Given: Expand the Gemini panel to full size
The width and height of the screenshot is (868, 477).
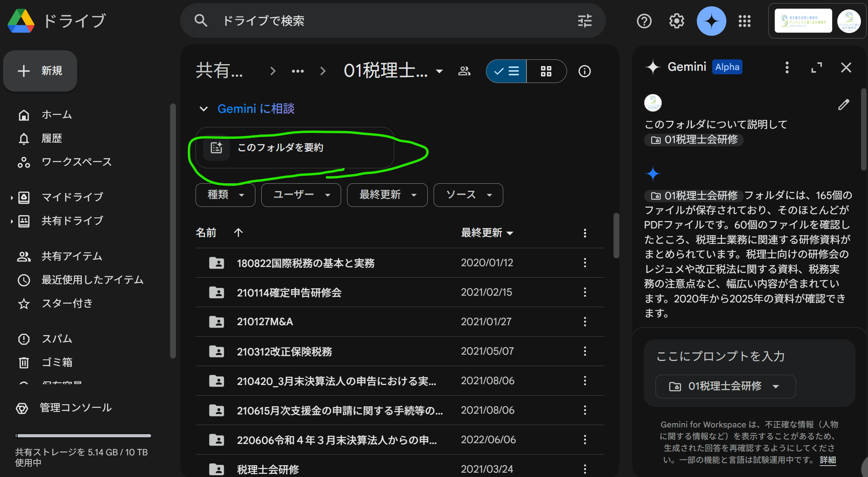Looking at the screenshot, I should (817, 67).
